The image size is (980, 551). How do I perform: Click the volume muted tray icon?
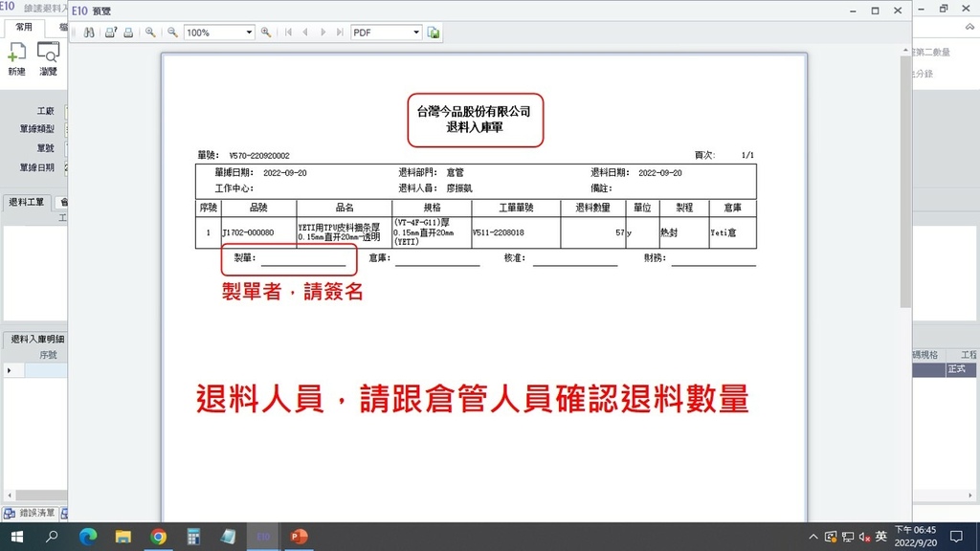tap(865, 537)
